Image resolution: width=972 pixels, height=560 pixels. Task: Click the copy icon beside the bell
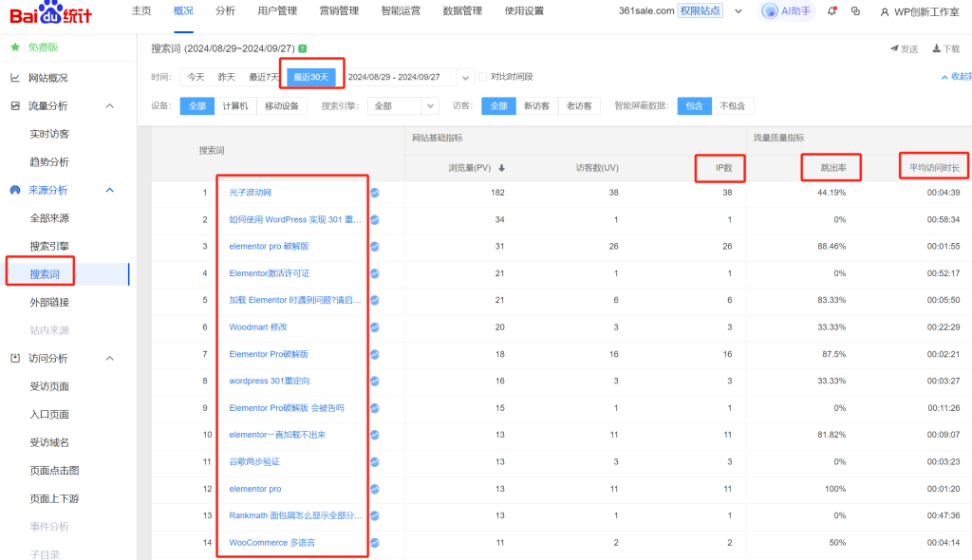pos(855,11)
